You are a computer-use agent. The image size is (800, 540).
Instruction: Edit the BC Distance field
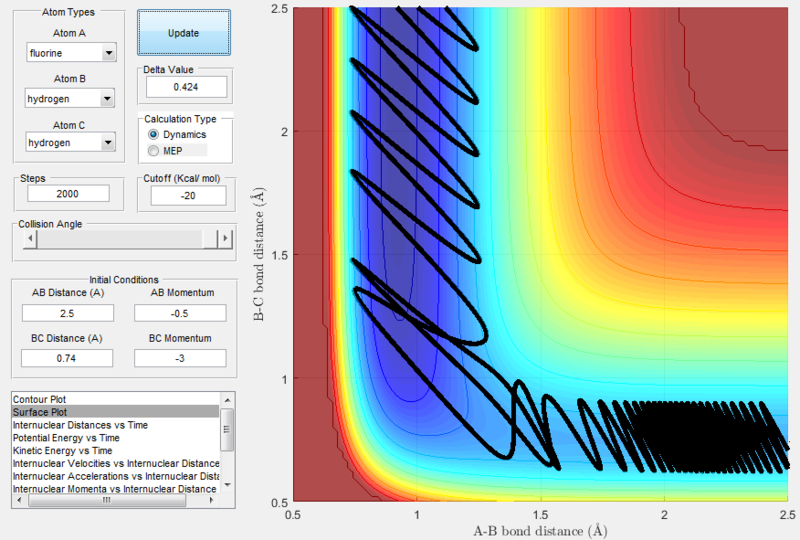tap(67, 358)
